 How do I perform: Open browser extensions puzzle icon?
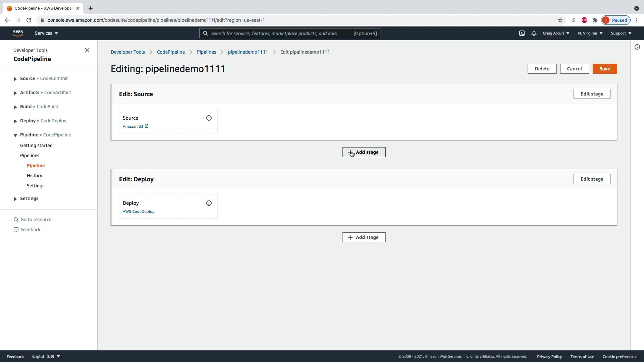[595, 20]
